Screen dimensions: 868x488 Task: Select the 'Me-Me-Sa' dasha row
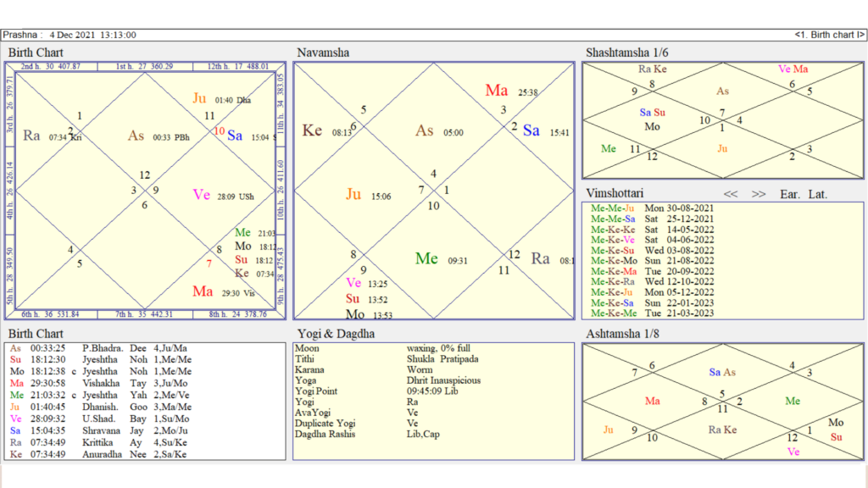coord(652,219)
